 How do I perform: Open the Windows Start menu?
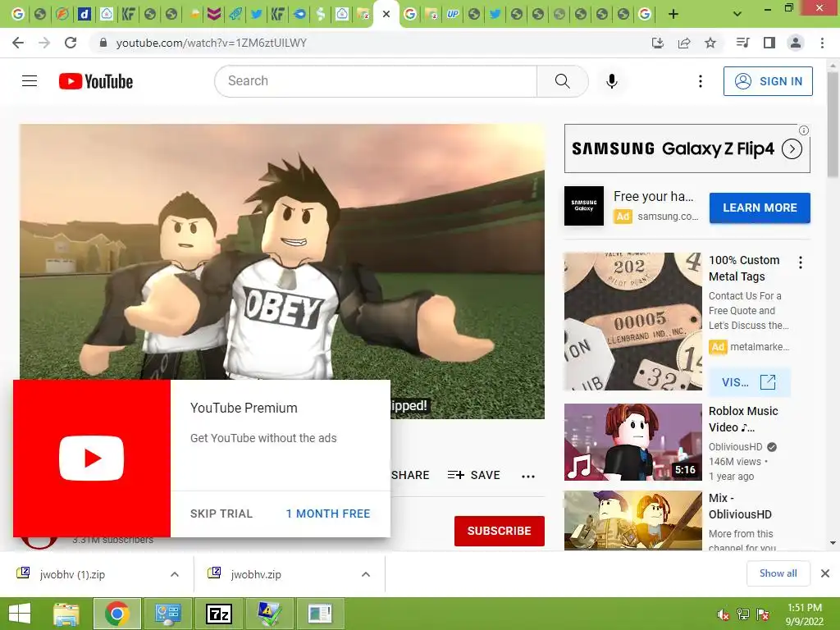pos(20,614)
